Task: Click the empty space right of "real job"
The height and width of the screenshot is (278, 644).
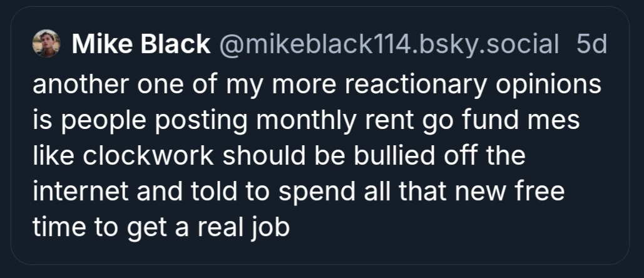Action: tap(438, 227)
